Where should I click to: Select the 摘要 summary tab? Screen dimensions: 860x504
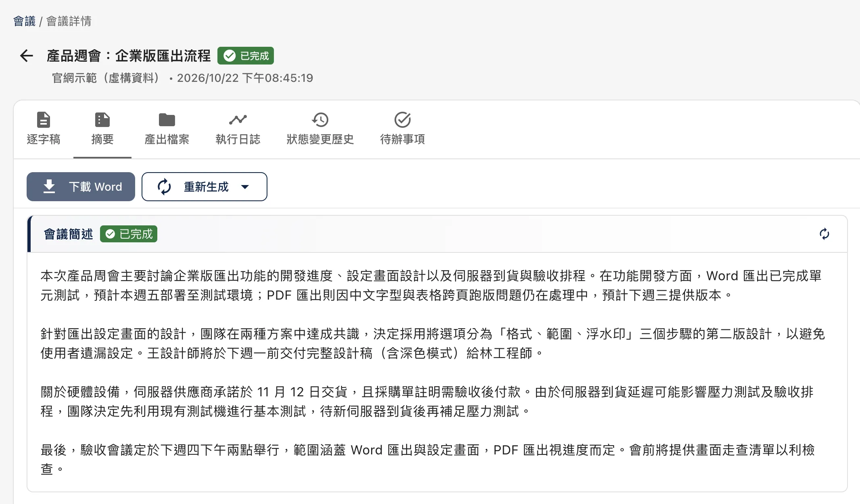[x=102, y=129]
